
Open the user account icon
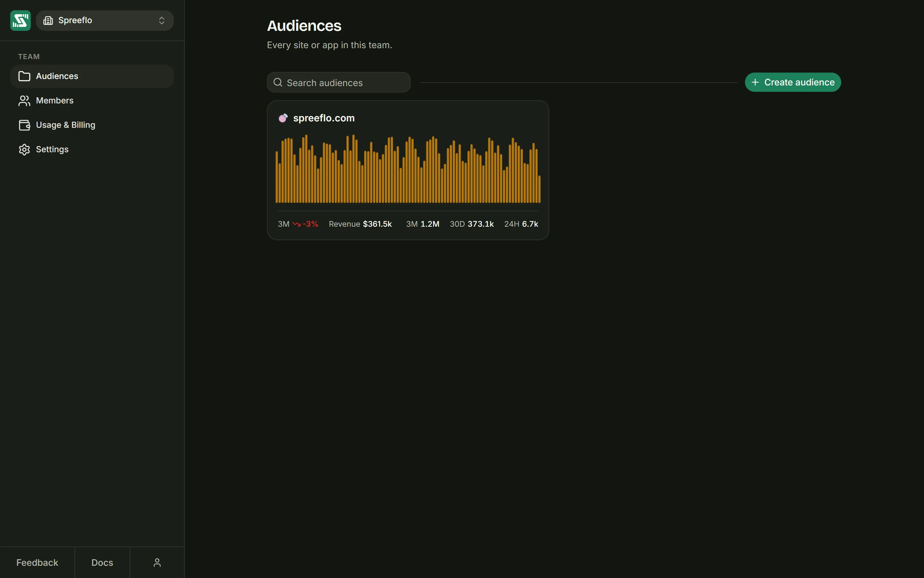157,562
